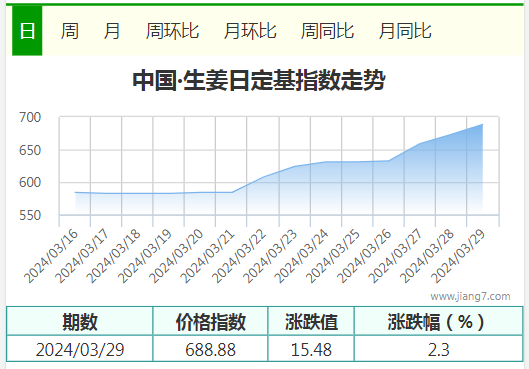Click the 2024/03/22 x-axis date label
Screen dimensions: 529x369
pyautogui.click(x=239, y=256)
